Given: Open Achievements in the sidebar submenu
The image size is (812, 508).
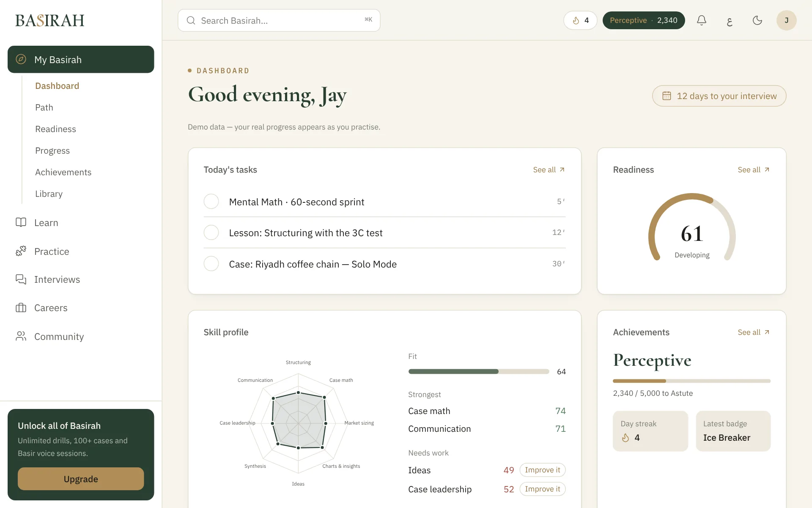Looking at the screenshot, I should point(63,172).
